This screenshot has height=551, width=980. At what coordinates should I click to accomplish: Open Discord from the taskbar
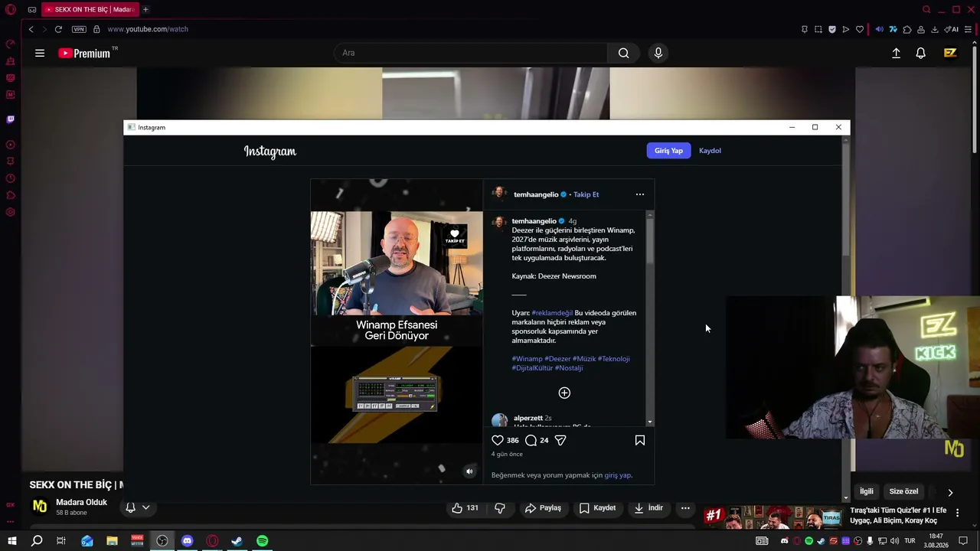pyautogui.click(x=188, y=541)
